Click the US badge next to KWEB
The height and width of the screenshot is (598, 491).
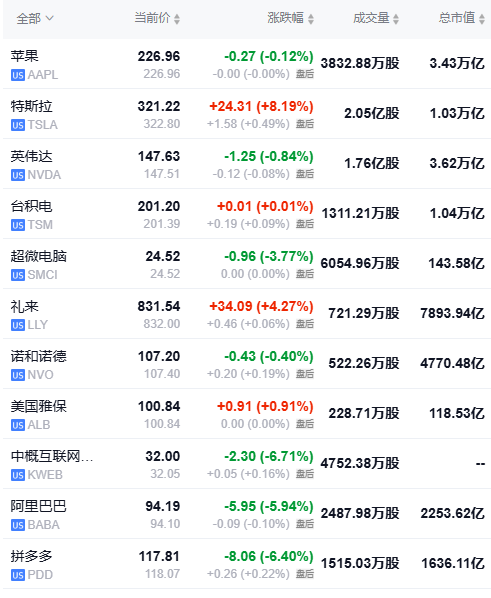[x=18, y=475]
